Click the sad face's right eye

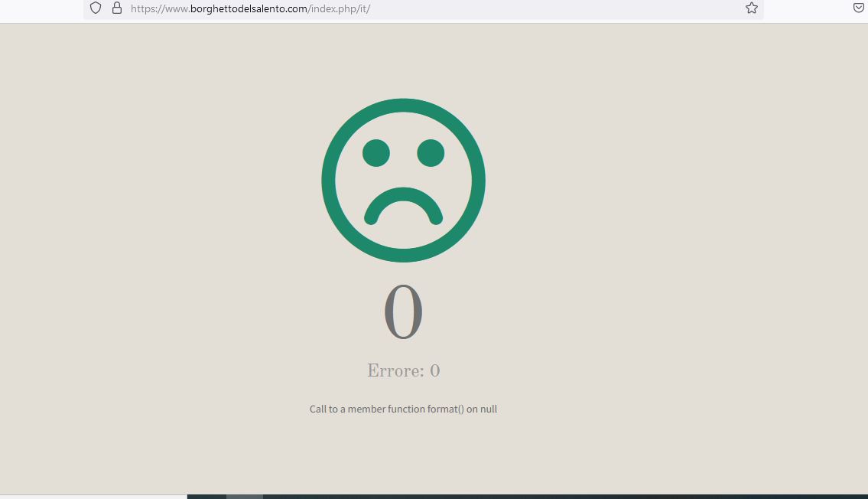(x=431, y=153)
